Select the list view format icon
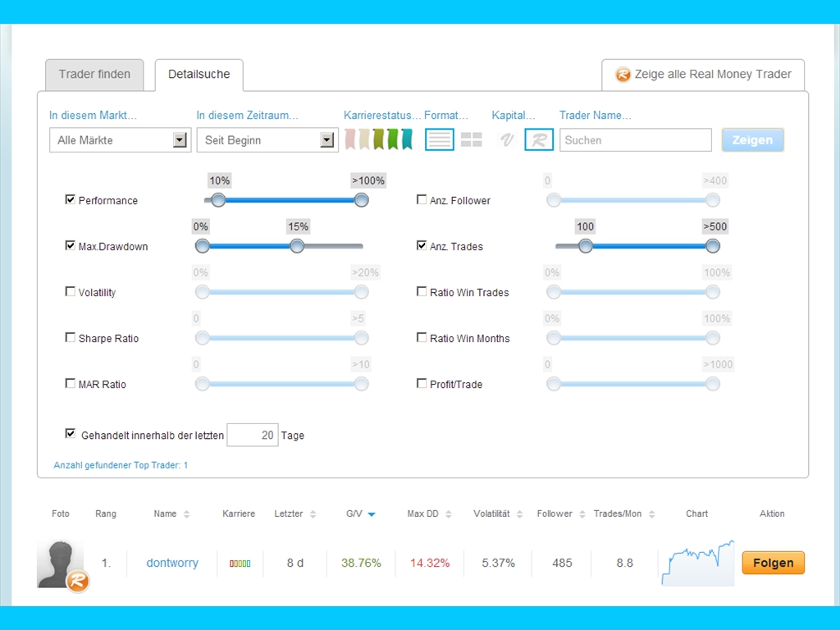This screenshot has height=630, width=840. [439, 139]
